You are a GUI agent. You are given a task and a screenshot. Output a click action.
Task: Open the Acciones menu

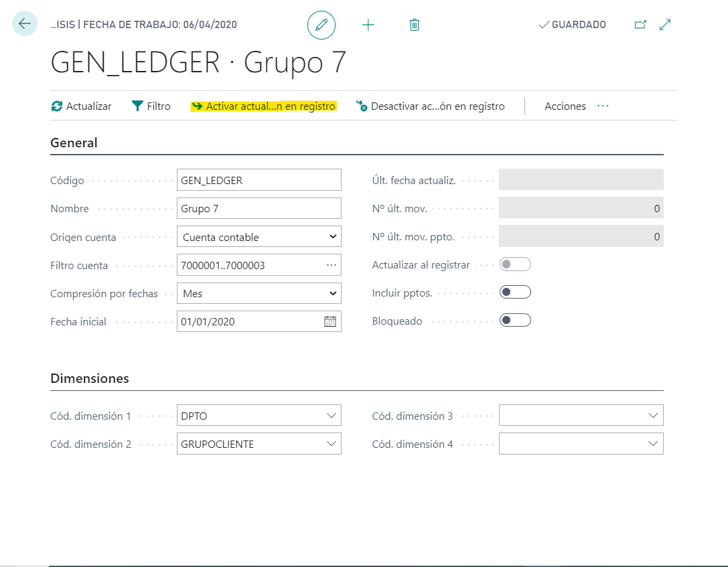click(565, 106)
